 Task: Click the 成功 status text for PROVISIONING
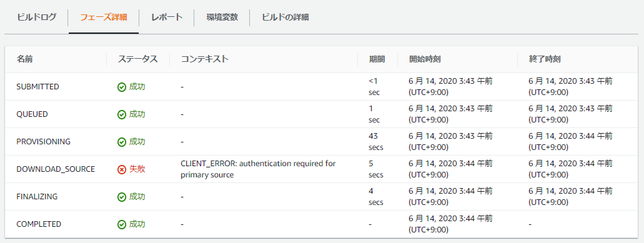pyautogui.click(x=137, y=142)
